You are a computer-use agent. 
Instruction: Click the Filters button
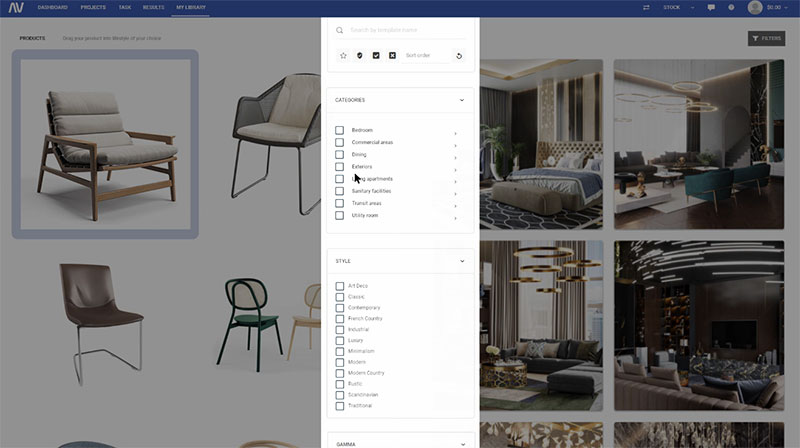pyautogui.click(x=766, y=38)
